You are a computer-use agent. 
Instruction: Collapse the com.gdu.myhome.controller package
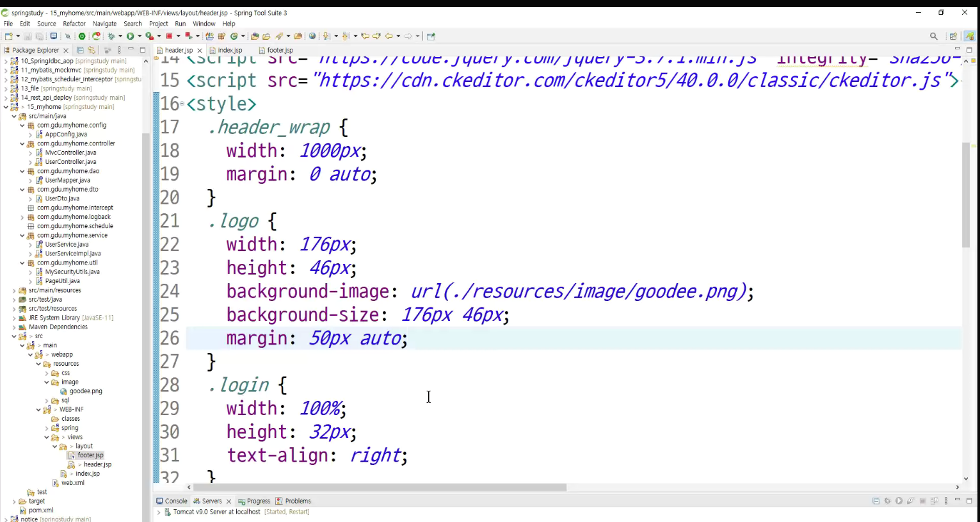(22, 143)
